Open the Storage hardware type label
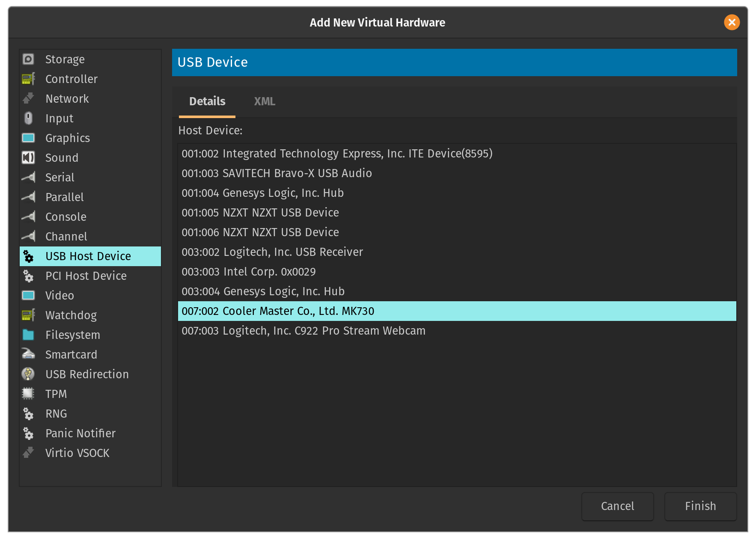Viewport: 756px width, 540px height. [65, 59]
